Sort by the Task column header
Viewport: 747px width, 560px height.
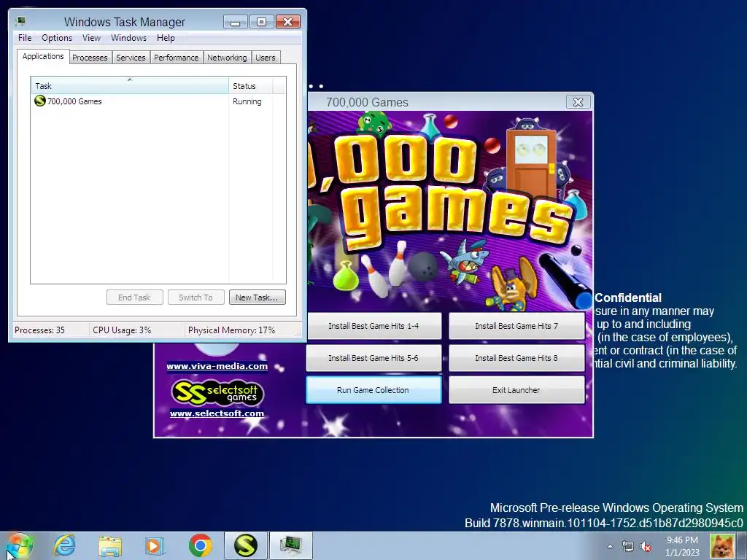click(130, 86)
